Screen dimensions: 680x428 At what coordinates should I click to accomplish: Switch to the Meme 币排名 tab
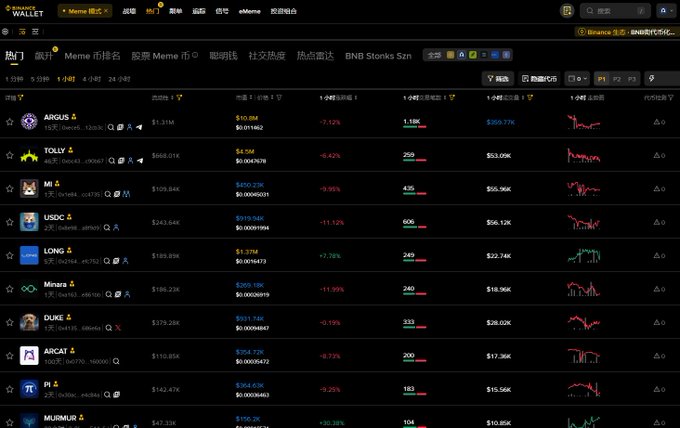[92, 56]
